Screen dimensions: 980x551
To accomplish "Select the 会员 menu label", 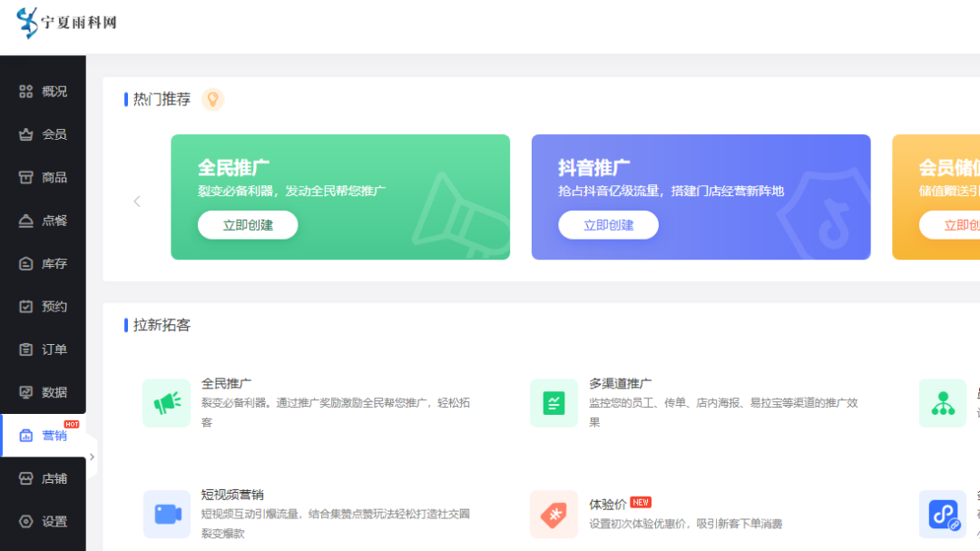I will pos(54,134).
